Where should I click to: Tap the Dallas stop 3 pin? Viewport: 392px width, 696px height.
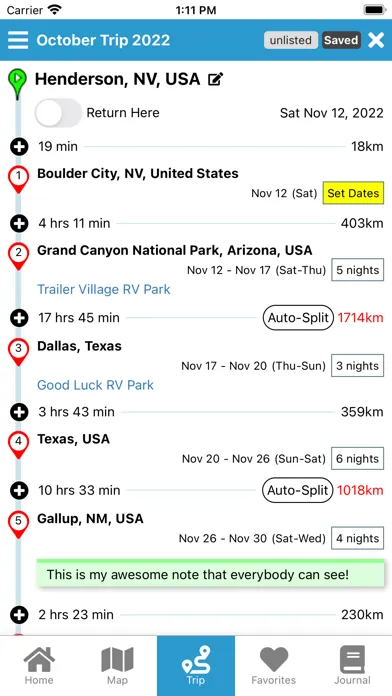[x=18, y=352]
